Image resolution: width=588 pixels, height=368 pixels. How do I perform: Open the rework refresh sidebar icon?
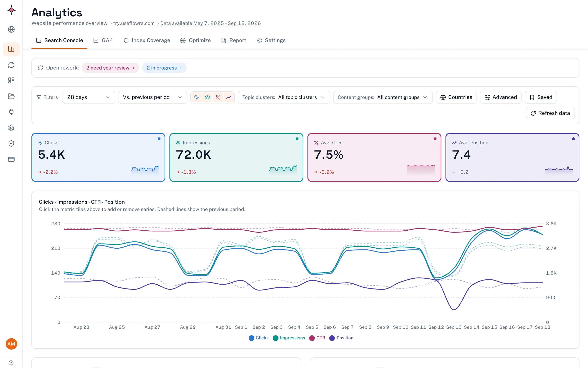coord(11,65)
